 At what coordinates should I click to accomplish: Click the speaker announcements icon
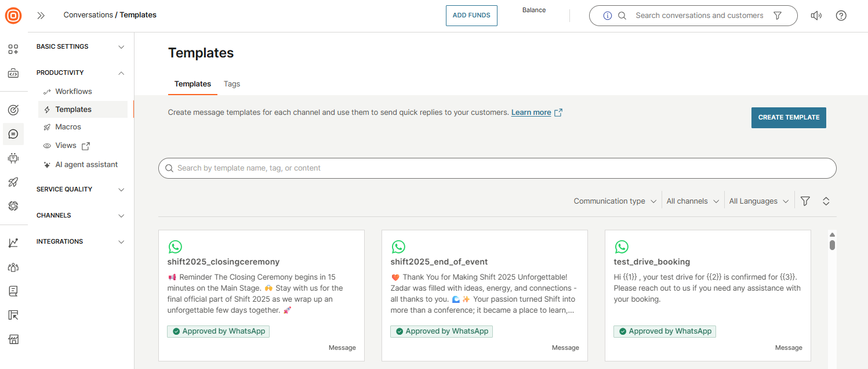[816, 16]
